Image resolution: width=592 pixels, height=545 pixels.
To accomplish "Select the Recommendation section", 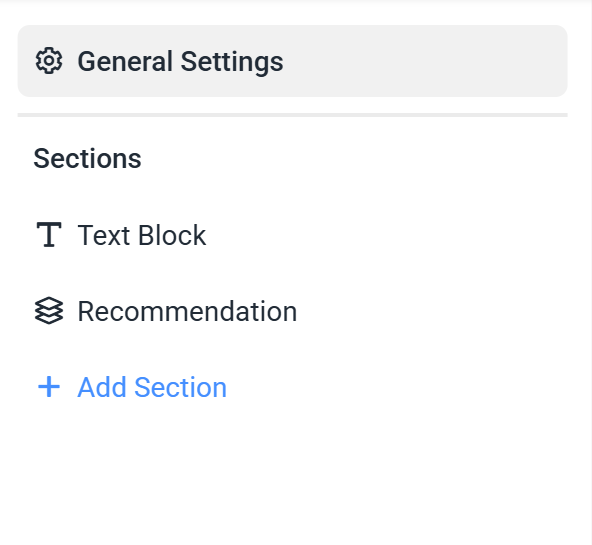I will pyautogui.click(x=292, y=311).
